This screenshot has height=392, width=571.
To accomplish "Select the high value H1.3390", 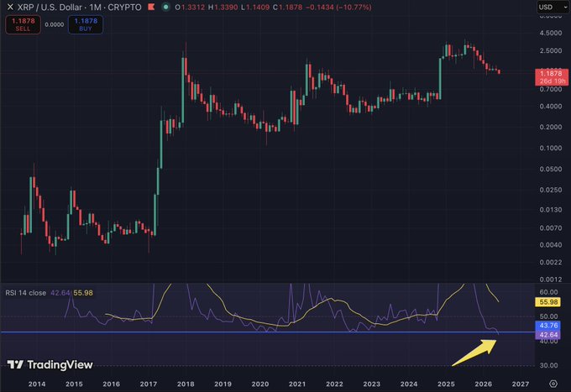I will [x=223, y=7].
